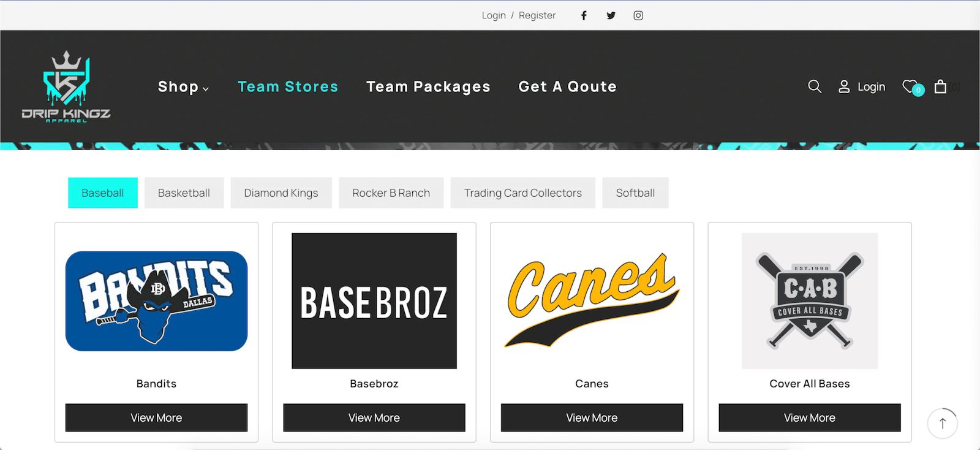Open the Facebook social icon
This screenshot has width=980, height=450.
[x=584, y=15]
